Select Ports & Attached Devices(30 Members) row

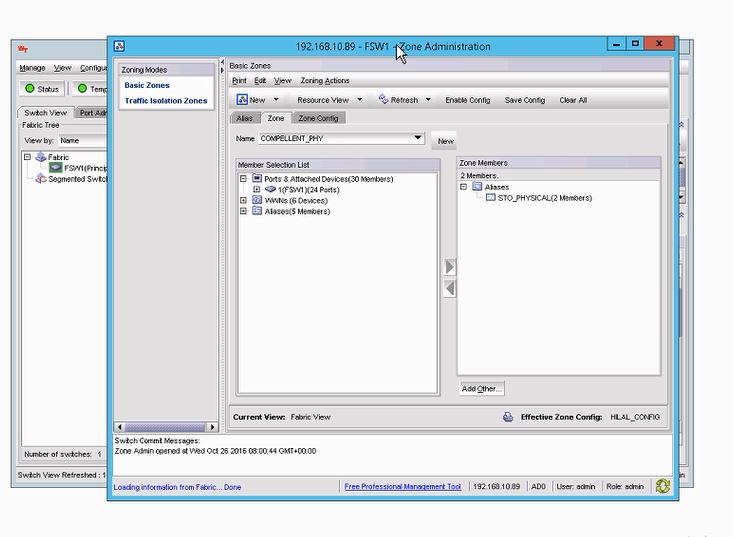329,179
